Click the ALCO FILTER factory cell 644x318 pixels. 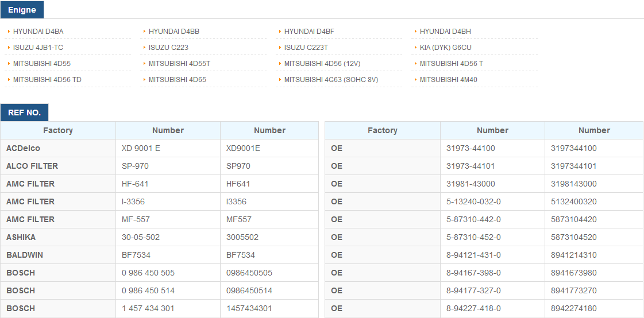(58, 166)
